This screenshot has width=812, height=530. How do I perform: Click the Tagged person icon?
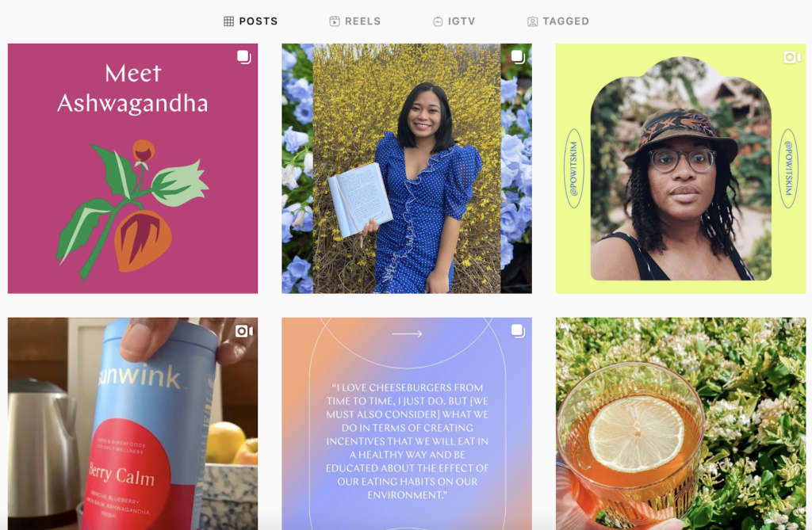[532, 21]
